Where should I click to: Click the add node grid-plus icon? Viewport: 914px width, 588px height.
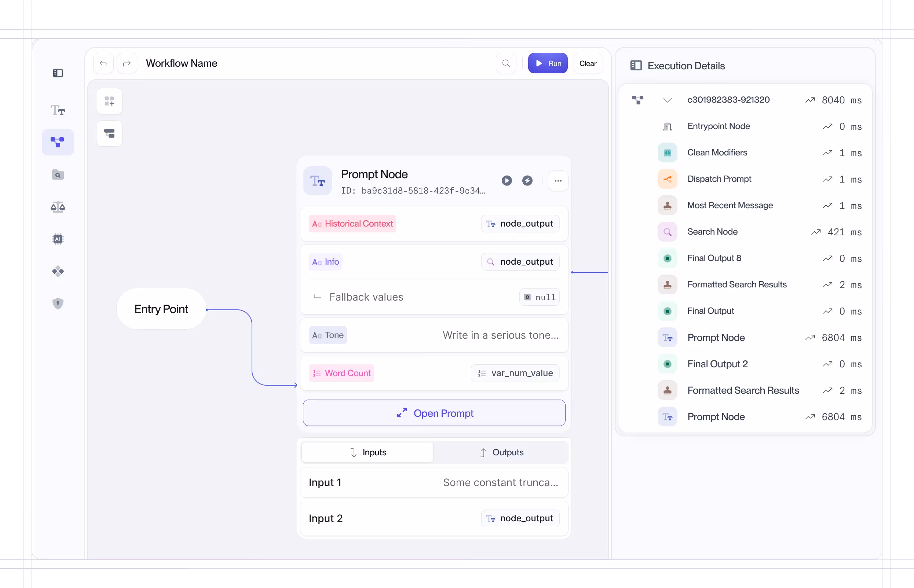click(109, 101)
